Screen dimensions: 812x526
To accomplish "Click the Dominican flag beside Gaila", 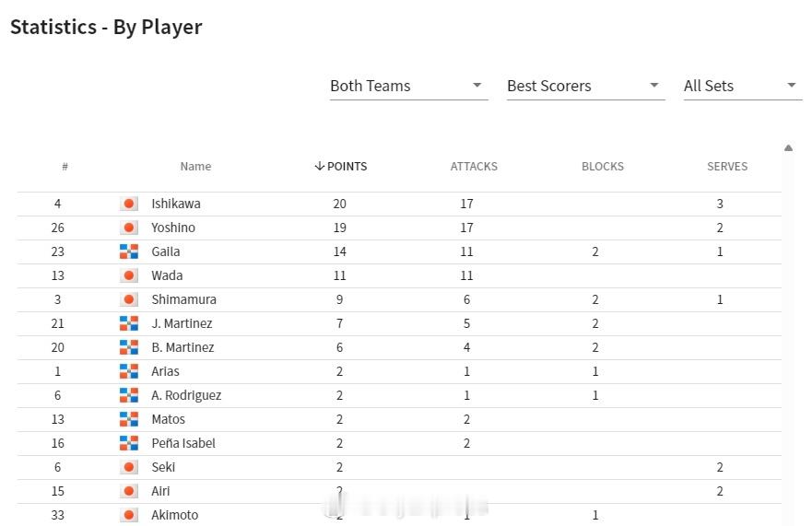I will pyautogui.click(x=129, y=251).
